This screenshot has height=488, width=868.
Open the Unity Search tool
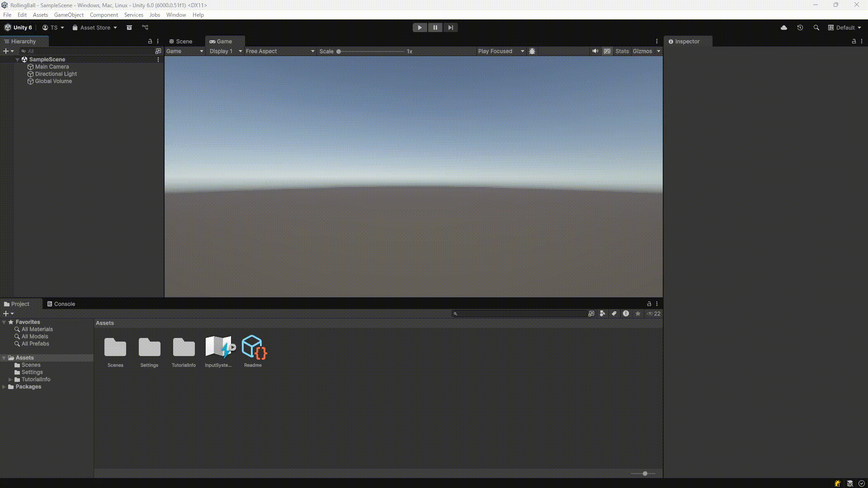pos(816,28)
